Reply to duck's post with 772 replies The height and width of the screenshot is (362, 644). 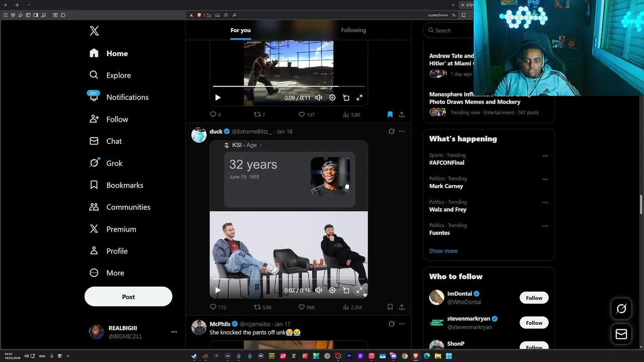pos(218,307)
